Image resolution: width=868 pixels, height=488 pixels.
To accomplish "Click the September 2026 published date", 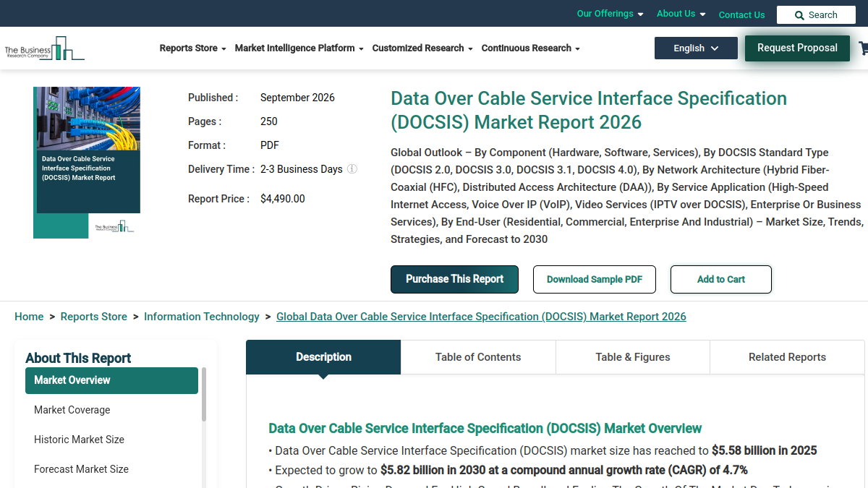I will [297, 98].
